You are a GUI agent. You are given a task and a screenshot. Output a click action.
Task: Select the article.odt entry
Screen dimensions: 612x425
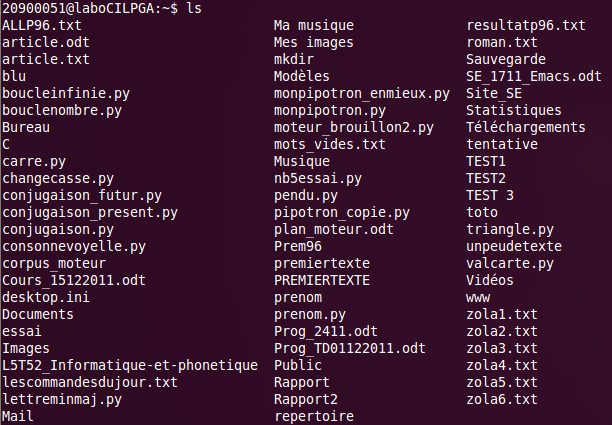[x=46, y=42]
